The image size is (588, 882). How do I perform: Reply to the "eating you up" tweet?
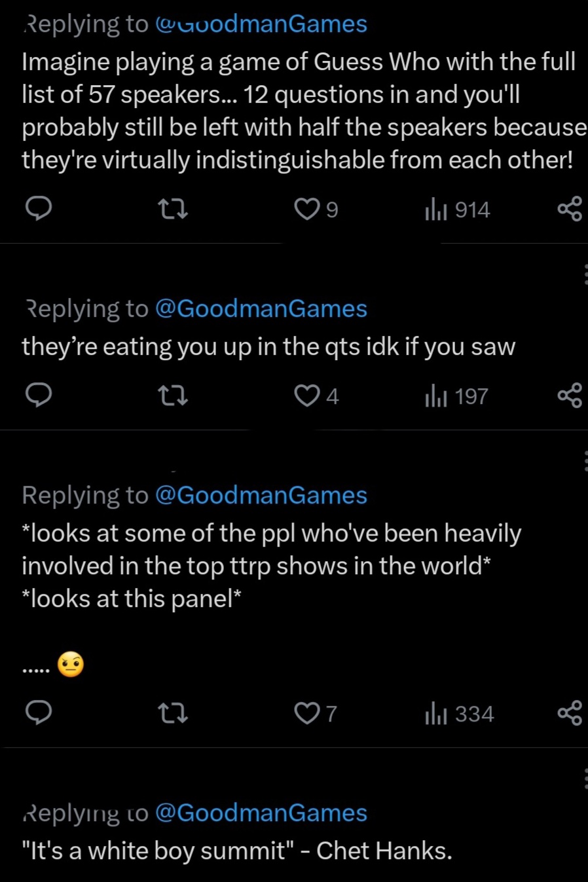(x=39, y=396)
